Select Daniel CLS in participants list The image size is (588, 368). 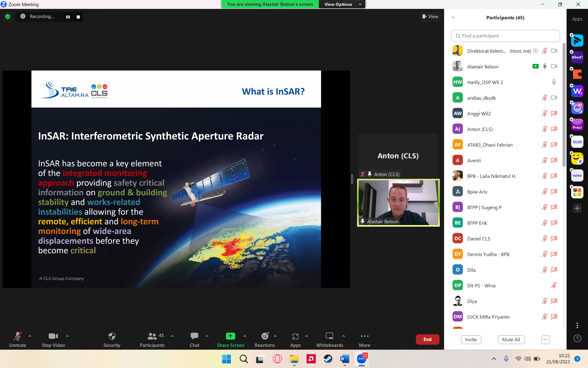click(505, 239)
